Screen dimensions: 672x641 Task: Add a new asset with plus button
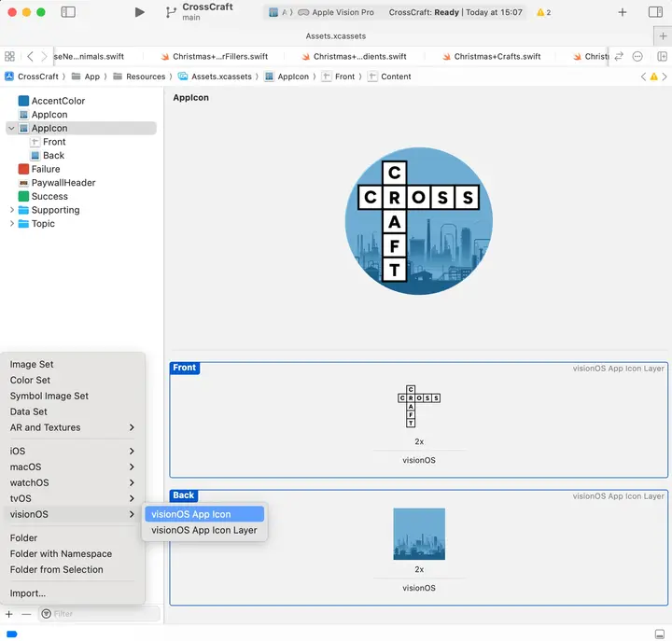point(9,614)
